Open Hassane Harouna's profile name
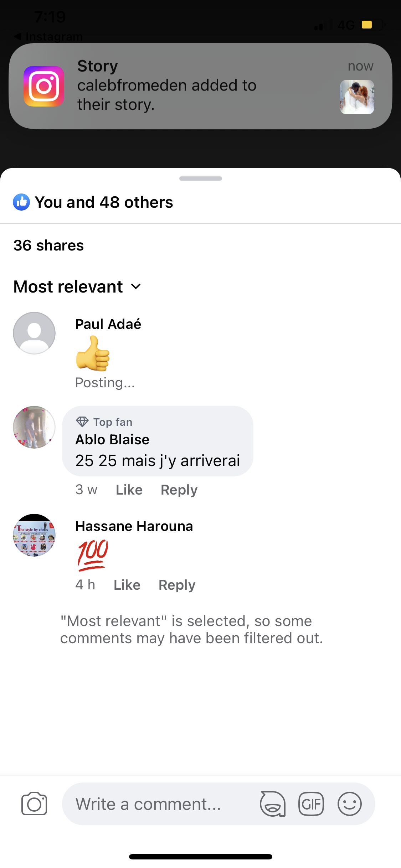This screenshot has height=868, width=401. pos(134,526)
